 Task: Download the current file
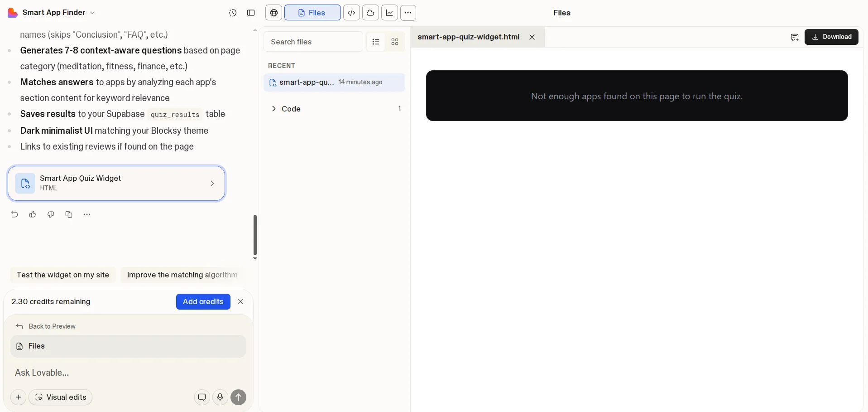pyautogui.click(x=831, y=37)
